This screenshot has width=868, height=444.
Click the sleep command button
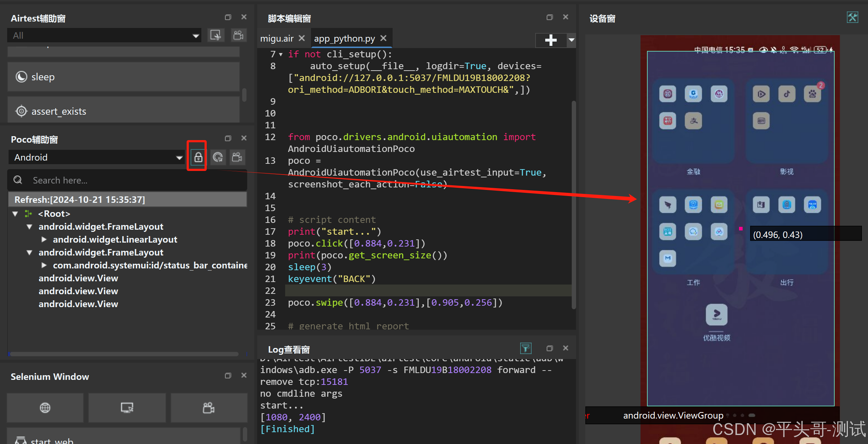tap(123, 77)
